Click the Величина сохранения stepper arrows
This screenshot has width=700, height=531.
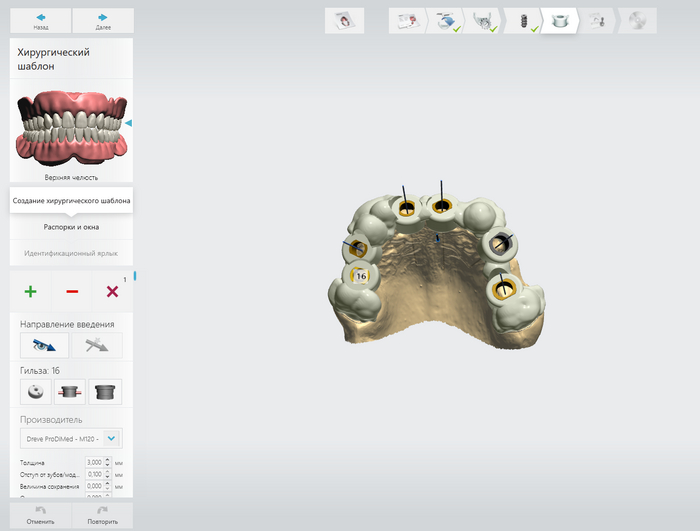pyautogui.click(x=108, y=486)
